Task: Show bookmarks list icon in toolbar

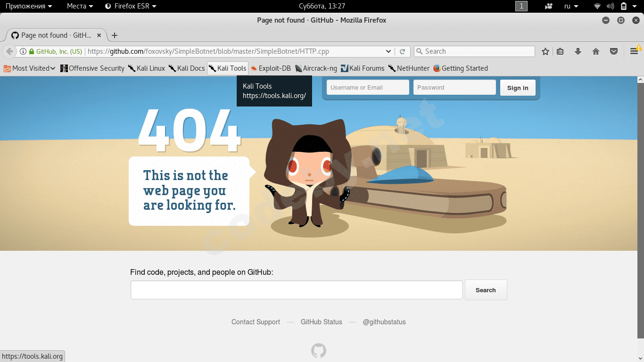Action: coord(560,51)
